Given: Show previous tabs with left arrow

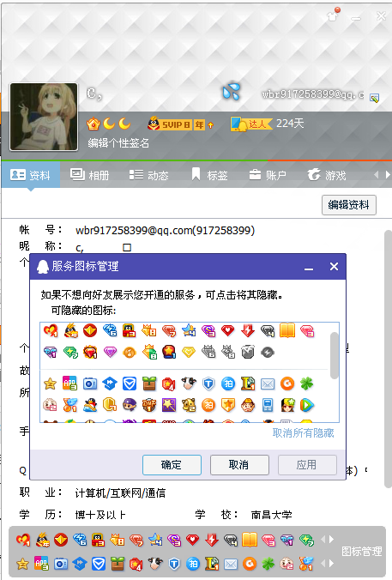Looking at the screenshot, I should pyautogui.click(x=376, y=174).
